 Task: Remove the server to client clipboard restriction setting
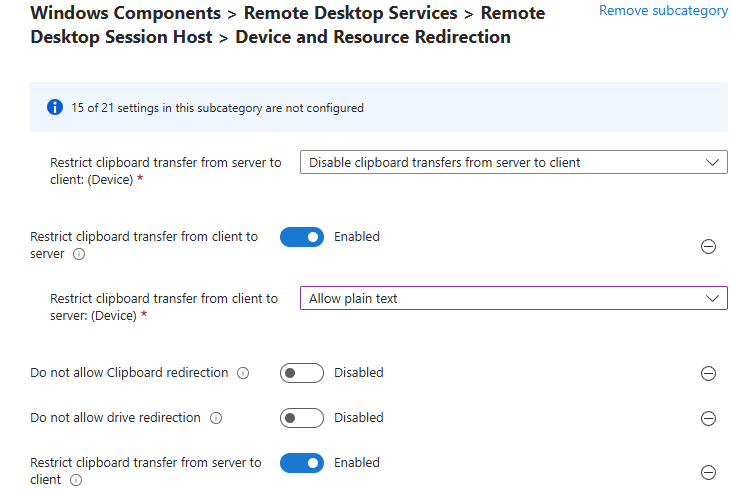[x=708, y=472]
